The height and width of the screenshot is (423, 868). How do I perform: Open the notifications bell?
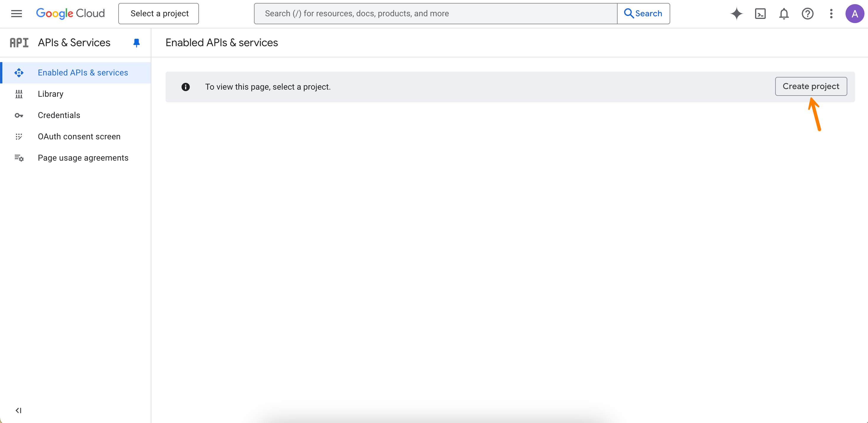[784, 14]
